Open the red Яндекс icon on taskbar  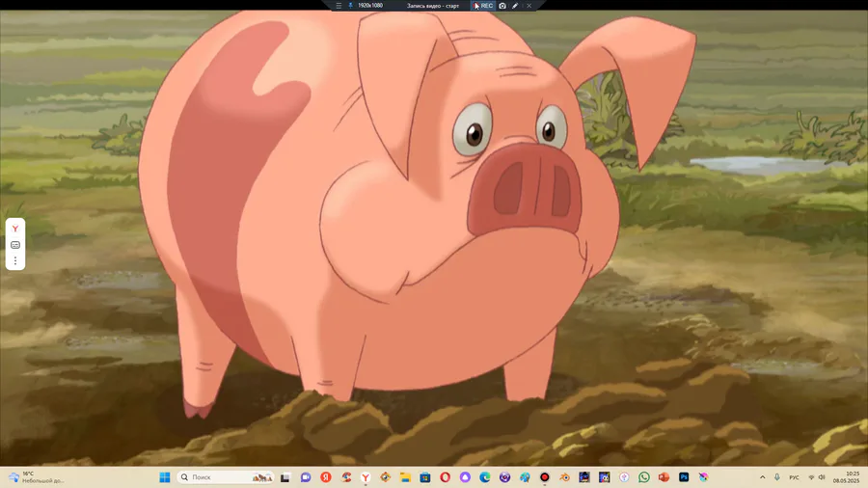coord(326,477)
